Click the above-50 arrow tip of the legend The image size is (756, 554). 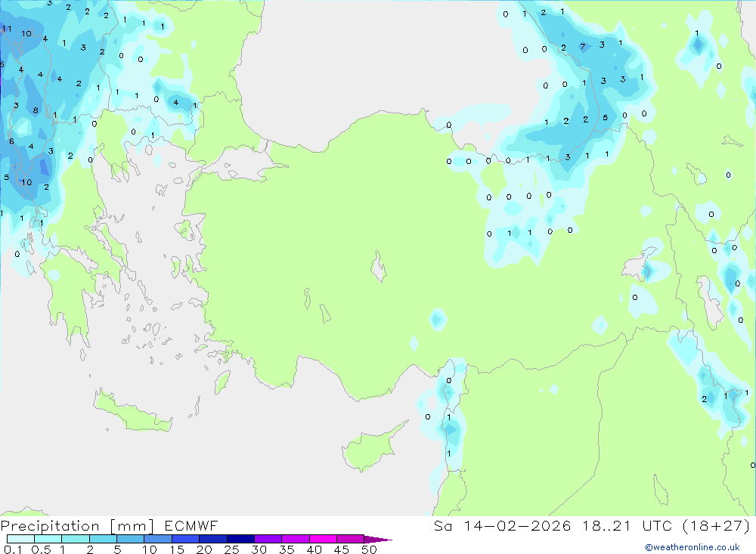pyautogui.click(x=377, y=540)
